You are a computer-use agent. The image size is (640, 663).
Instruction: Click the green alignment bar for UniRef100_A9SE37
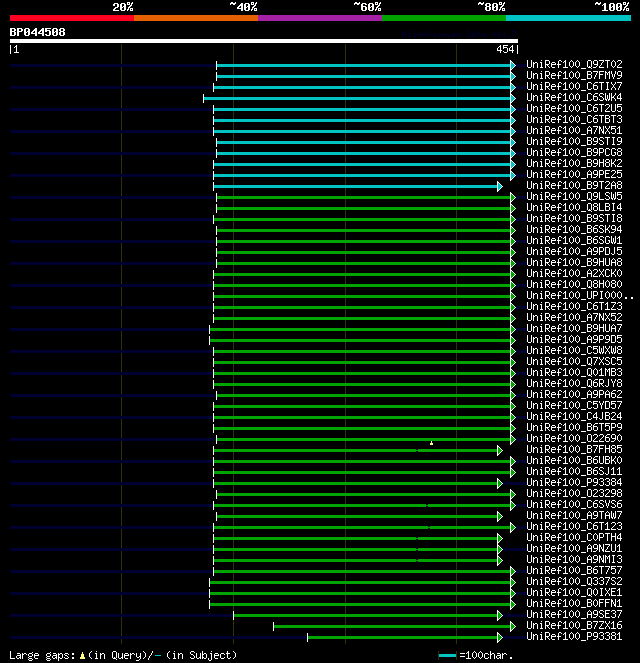point(365,615)
